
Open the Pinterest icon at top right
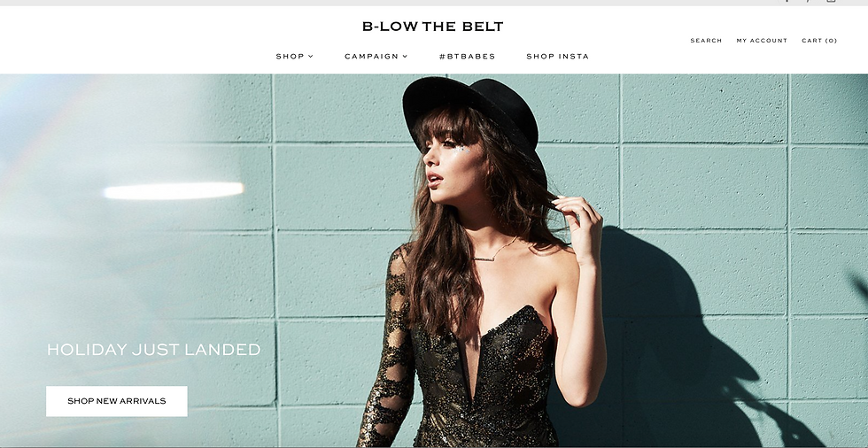[809, 1]
